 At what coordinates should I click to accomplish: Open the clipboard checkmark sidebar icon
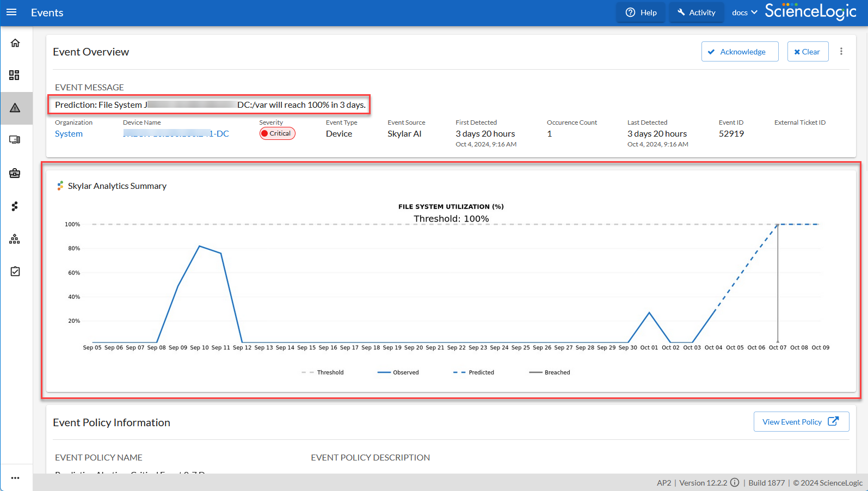pos(15,271)
